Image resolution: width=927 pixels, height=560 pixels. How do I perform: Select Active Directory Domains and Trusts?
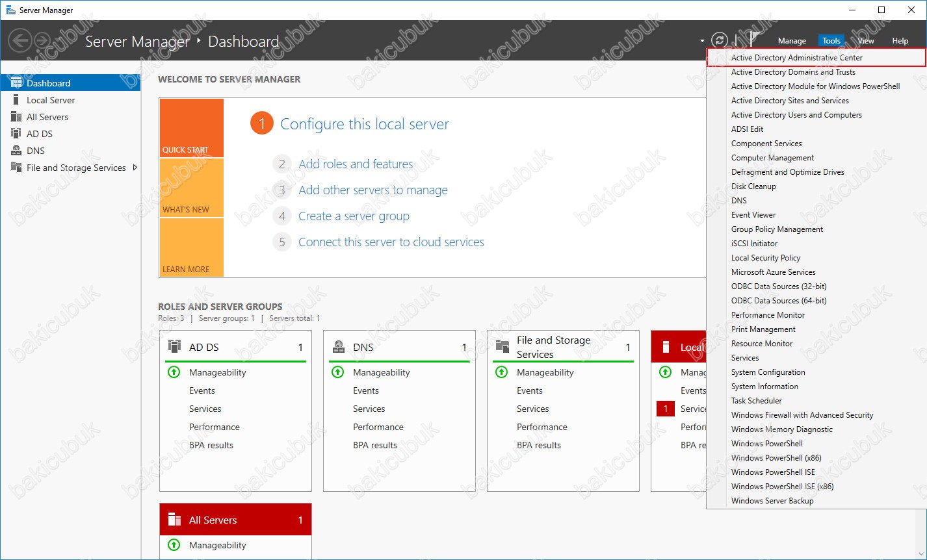click(x=793, y=72)
